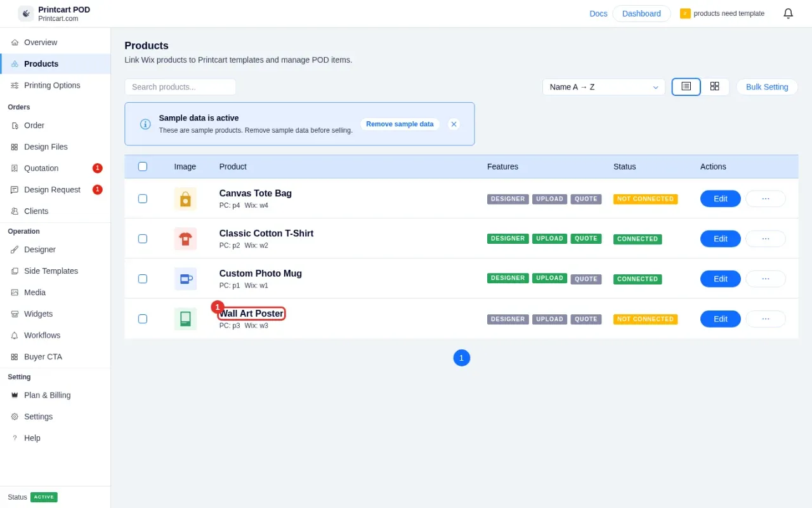This screenshot has width=812, height=508.
Task: Open Media in sidebar
Action: (x=55, y=292)
